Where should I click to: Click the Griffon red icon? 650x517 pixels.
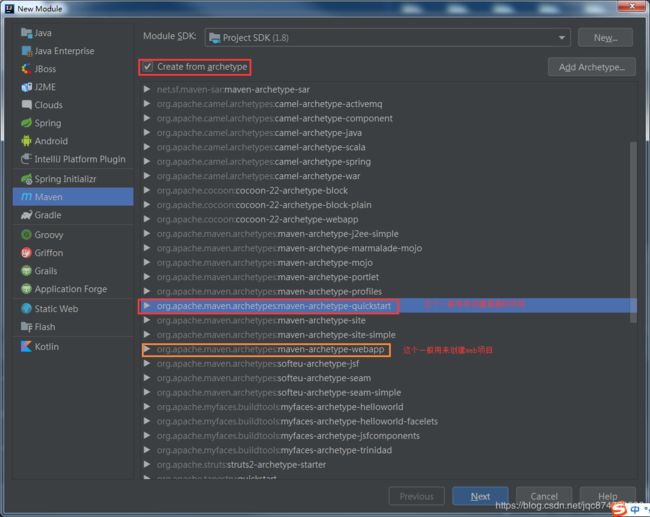coord(27,253)
